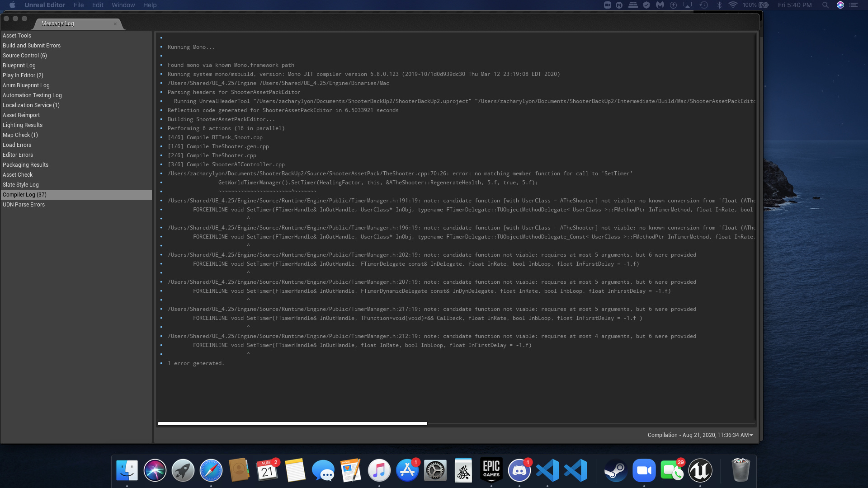Open System Preferences from the Dock
Image resolution: width=868 pixels, height=488 pixels.
pyautogui.click(x=435, y=470)
